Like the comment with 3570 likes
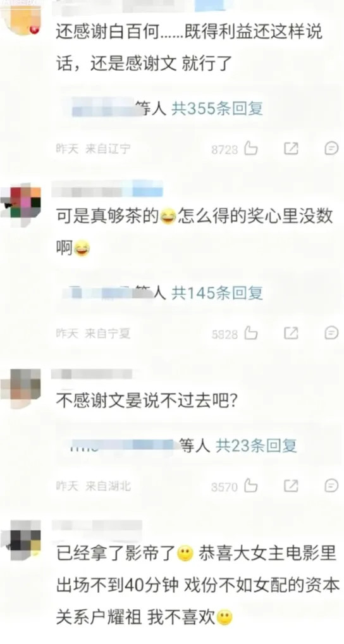Screen dimensions: 344x644 pyautogui.click(x=251, y=486)
